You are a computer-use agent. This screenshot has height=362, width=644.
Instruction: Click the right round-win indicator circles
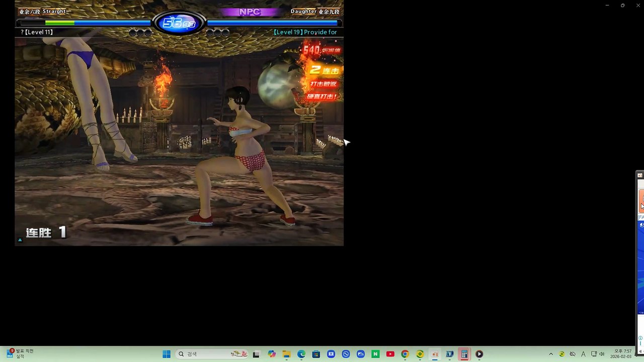(x=218, y=33)
